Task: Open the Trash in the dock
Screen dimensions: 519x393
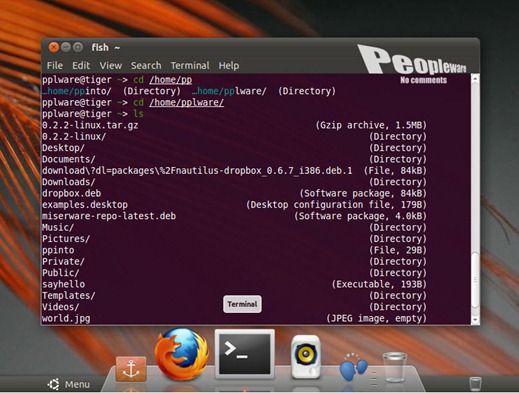Action: pos(395,367)
